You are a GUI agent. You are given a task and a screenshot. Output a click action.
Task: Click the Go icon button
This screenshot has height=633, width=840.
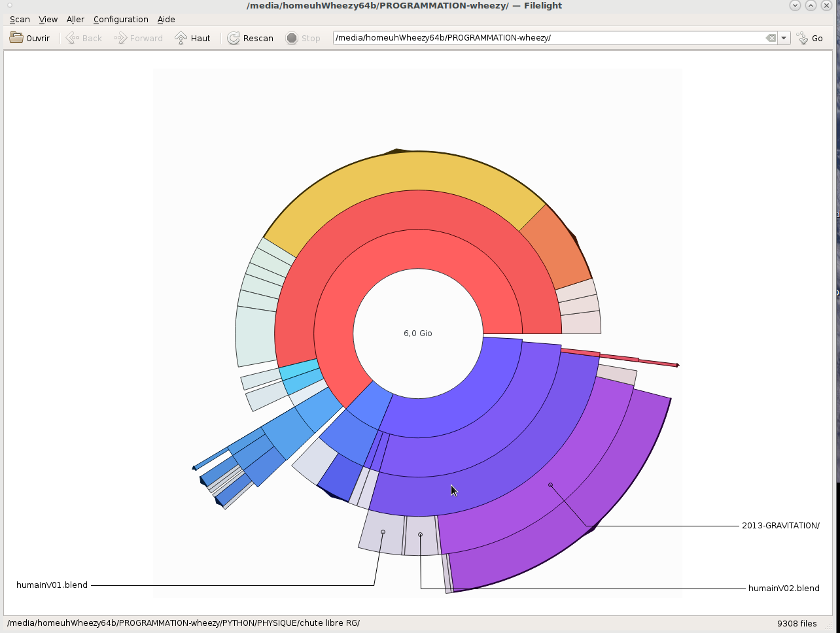coord(803,38)
